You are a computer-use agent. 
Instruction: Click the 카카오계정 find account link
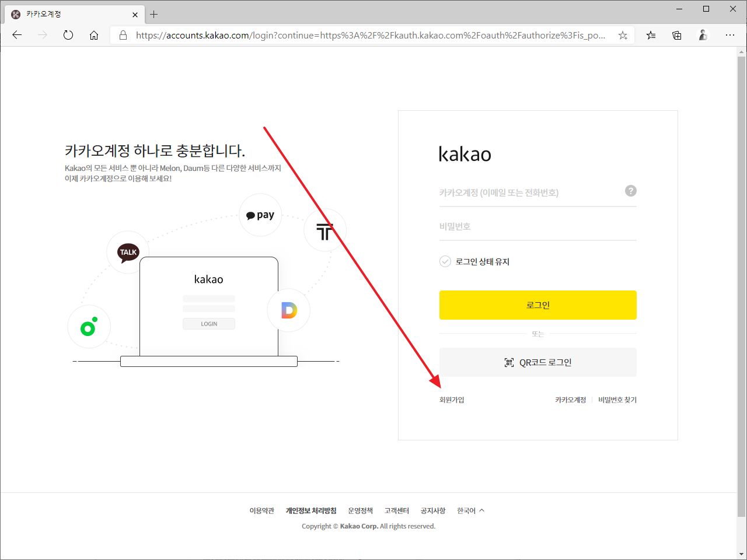(570, 400)
